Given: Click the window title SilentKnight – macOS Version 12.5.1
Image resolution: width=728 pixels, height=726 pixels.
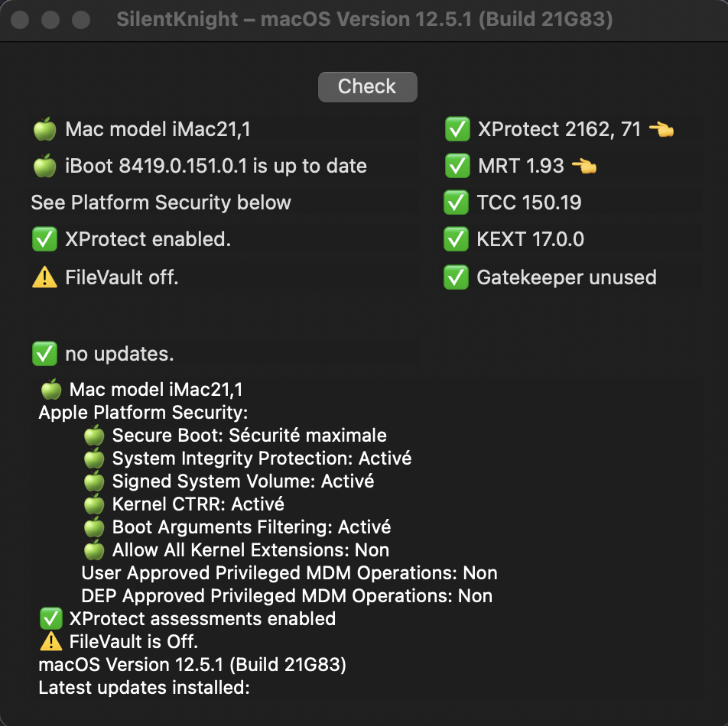Looking at the screenshot, I should 365,19.
